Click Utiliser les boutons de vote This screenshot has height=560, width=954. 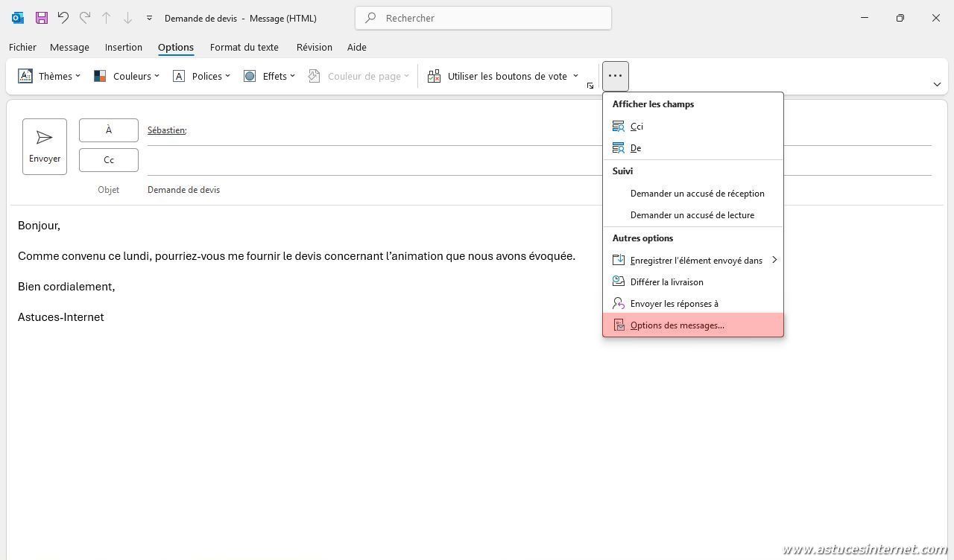[502, 76]
